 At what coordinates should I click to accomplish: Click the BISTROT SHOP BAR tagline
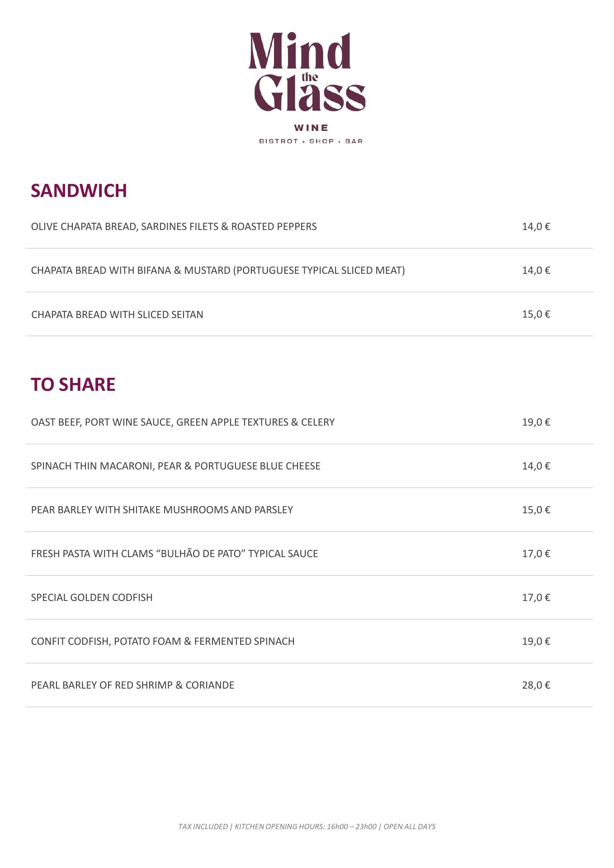[311, 141]
